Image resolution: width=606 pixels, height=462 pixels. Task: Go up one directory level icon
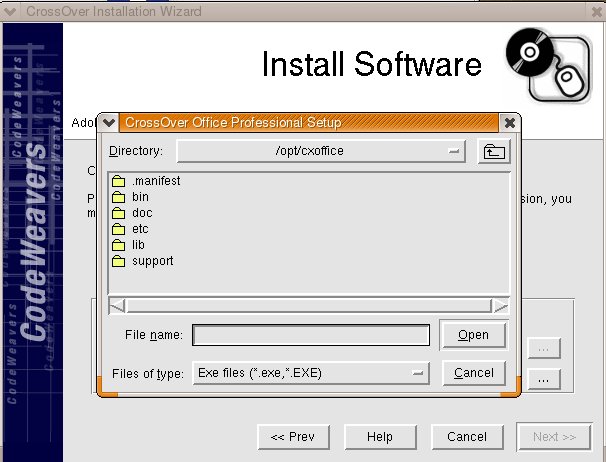493,151
